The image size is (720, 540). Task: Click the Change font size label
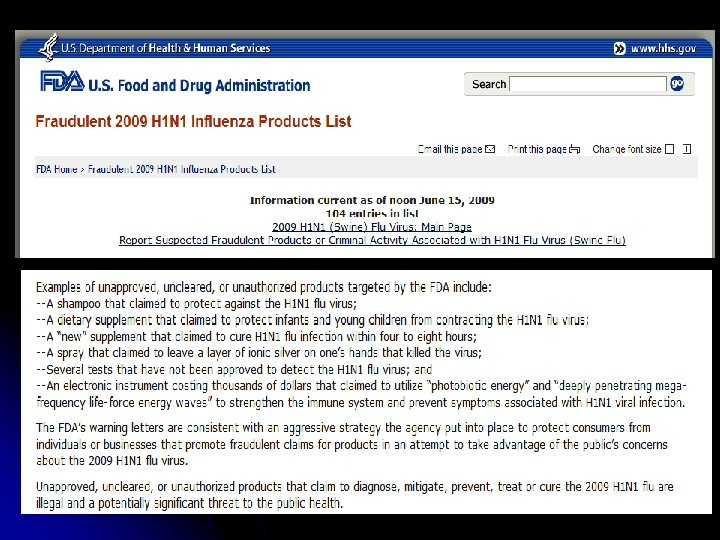pyautogui.click(x=627, y=149)
